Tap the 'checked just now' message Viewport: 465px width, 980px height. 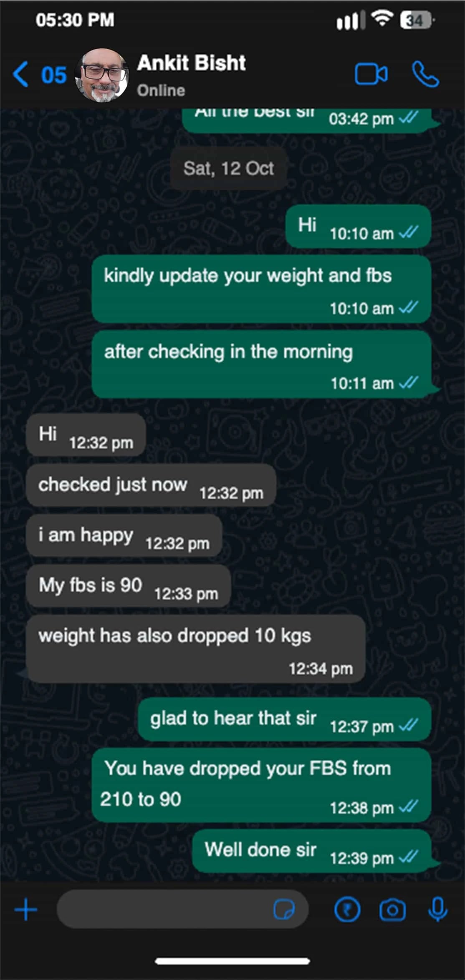pyautogui.click(x=151, y=485)
